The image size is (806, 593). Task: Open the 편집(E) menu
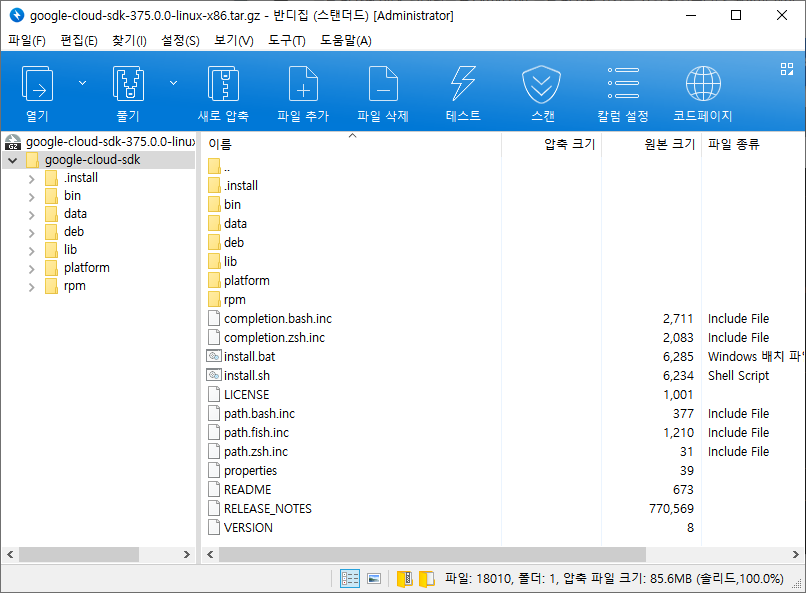click(x=79, y=40)
